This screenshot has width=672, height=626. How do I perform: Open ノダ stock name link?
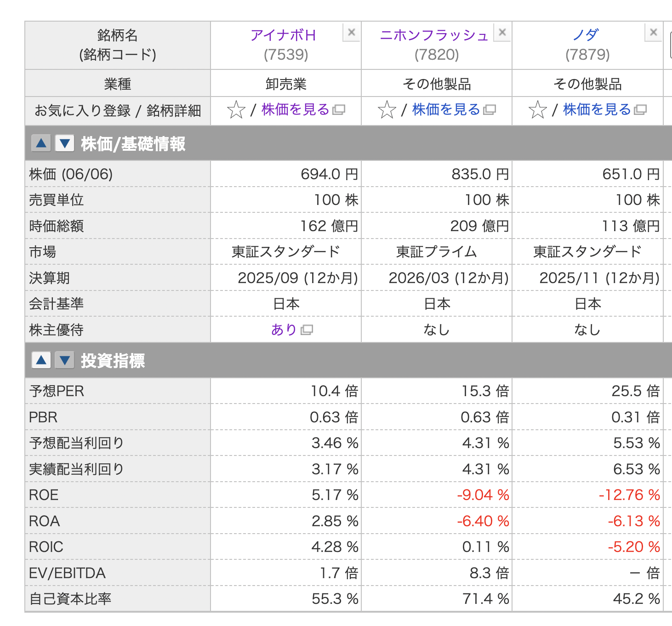(586, 35)
